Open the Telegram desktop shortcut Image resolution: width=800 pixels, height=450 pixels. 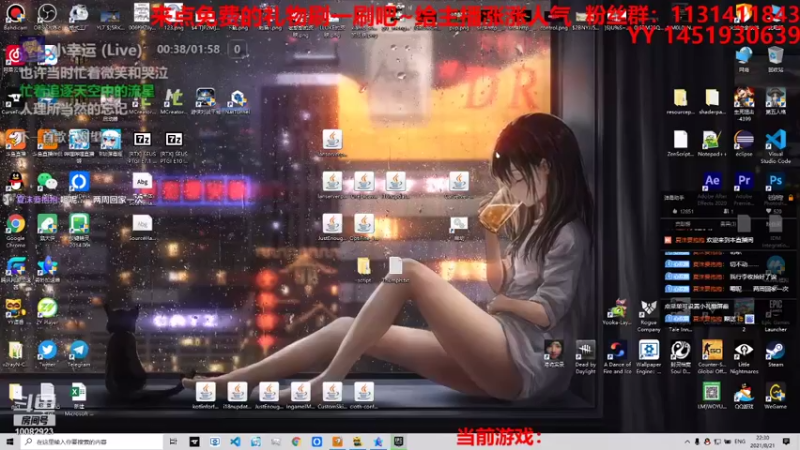pos(79,354)
